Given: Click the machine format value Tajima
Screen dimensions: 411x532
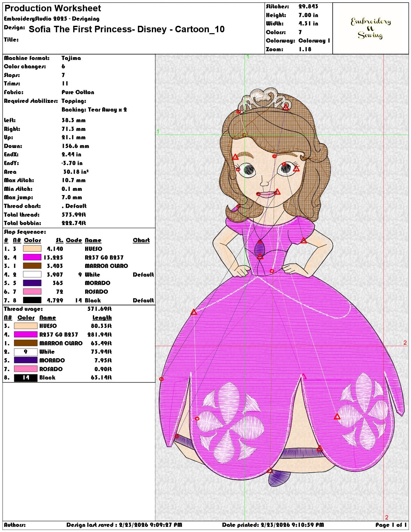Looking at the screenshot, I should coord(71,58).
